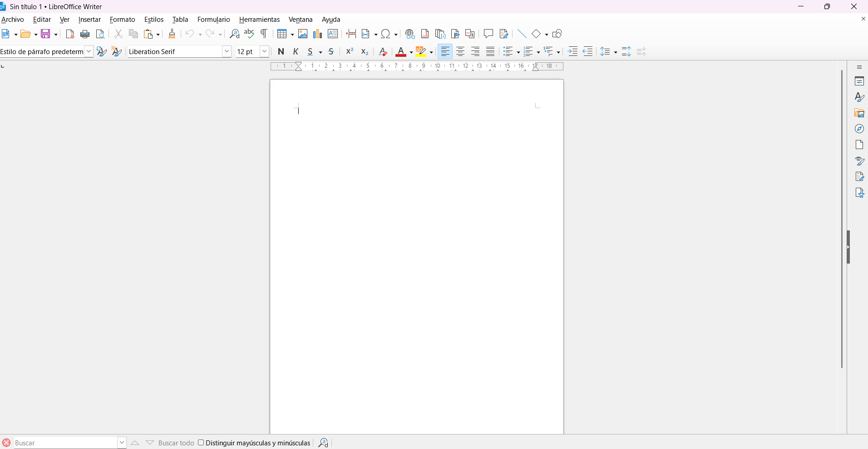Enable Distinguir mayúsculas y minúsculas checkbox
This screenshot has width=868, height=449.
201,443
